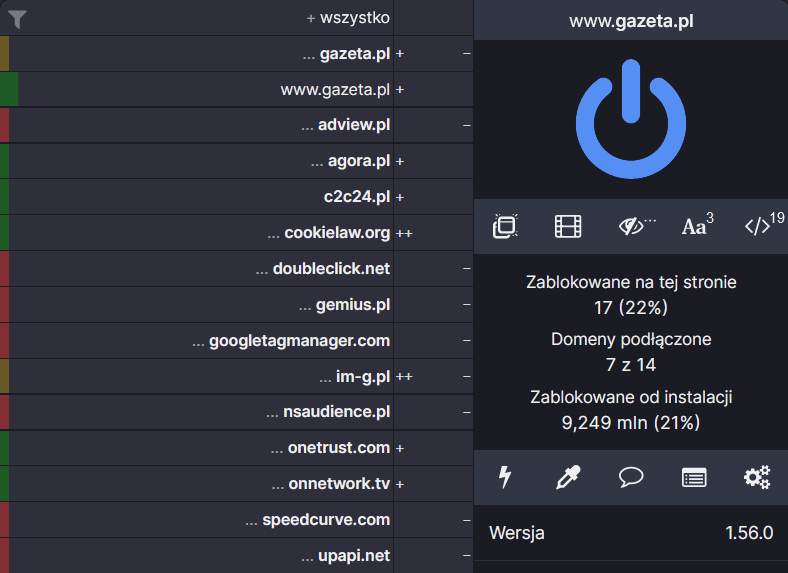This screenshot has height=573, width=788.
Task: Click the green rule cell beside www.gazeta.pl
Action: click(x=9, y=89)
